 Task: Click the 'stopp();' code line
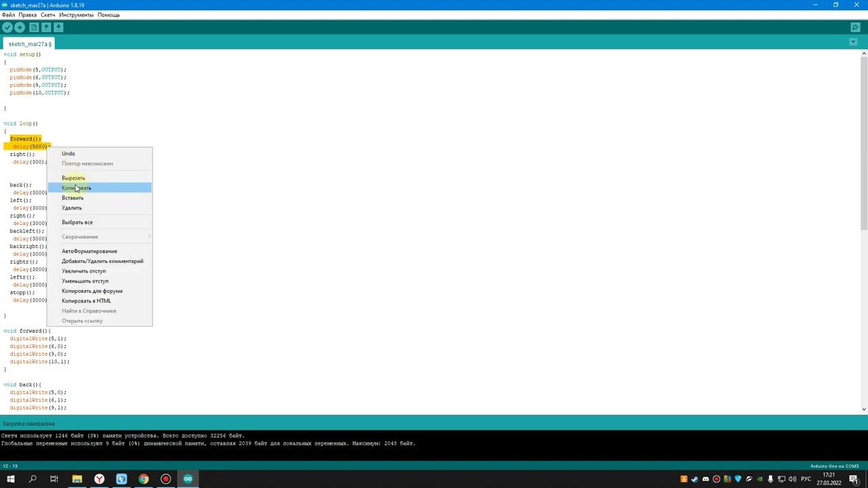(x=22, y=293)
